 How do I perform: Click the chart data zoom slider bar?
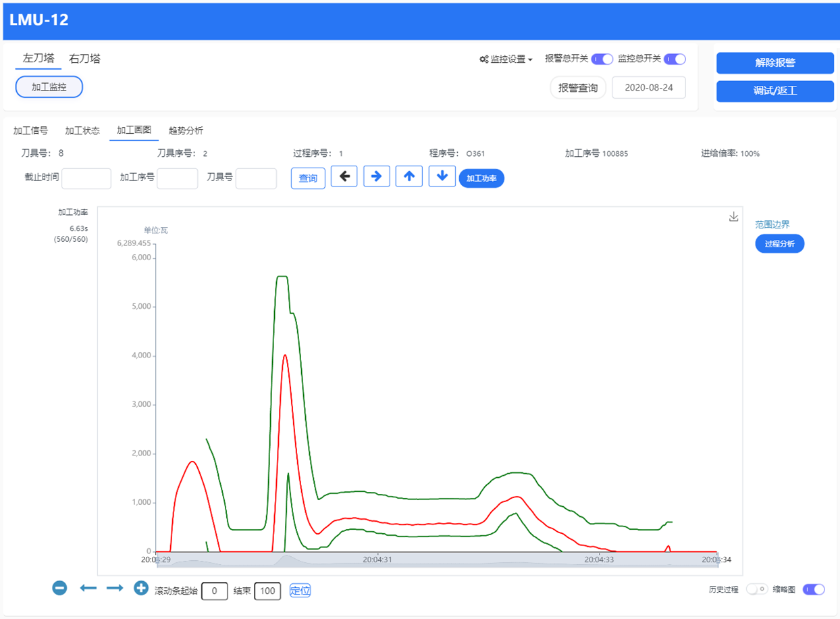(x=437, y=560)
